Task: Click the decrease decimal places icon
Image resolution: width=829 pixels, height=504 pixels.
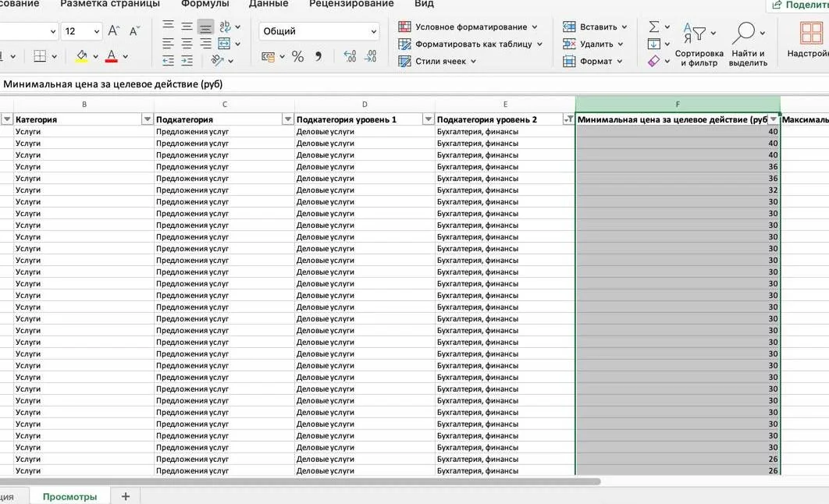Action: point(371,56)
